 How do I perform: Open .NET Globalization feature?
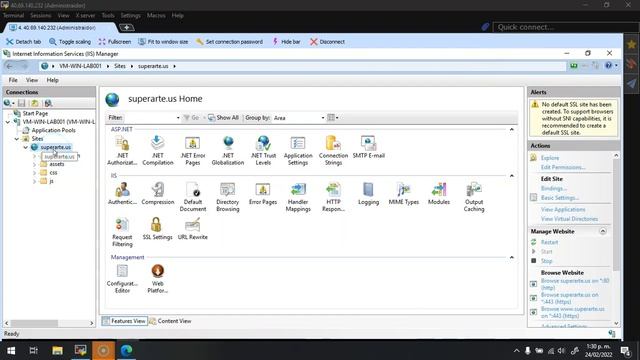point(228,151)
